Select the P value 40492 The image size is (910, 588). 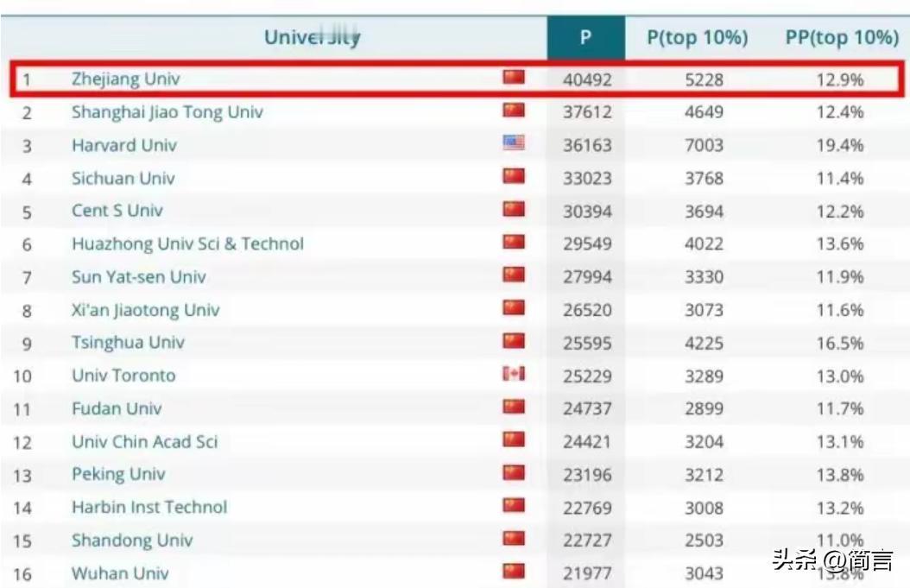click(x=587, y=79)
